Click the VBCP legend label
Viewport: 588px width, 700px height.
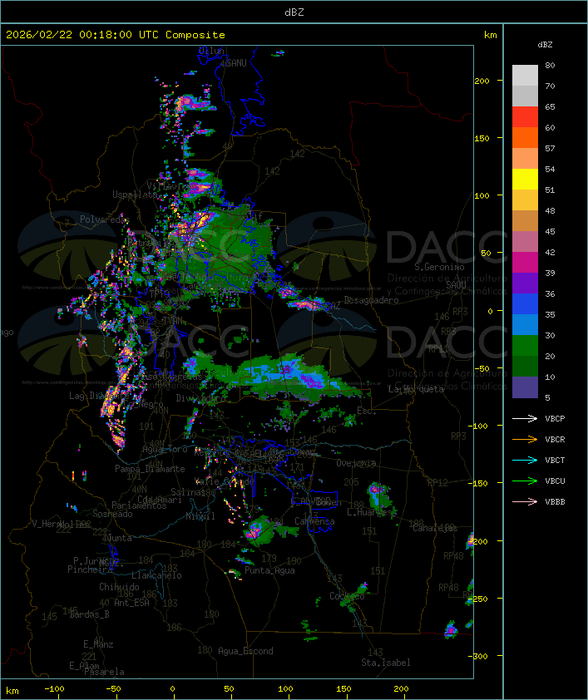pyautogui.click(x=555, y=419)
